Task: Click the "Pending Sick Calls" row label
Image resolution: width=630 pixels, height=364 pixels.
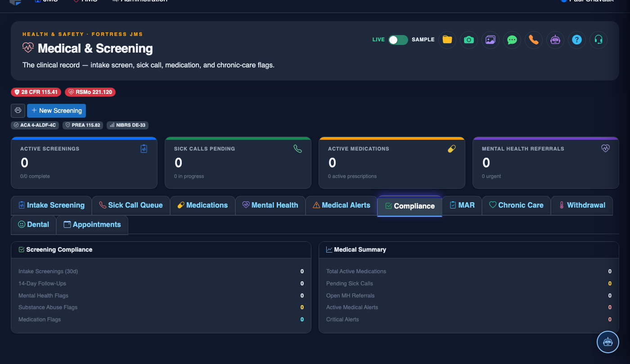Action: (350, 284)
